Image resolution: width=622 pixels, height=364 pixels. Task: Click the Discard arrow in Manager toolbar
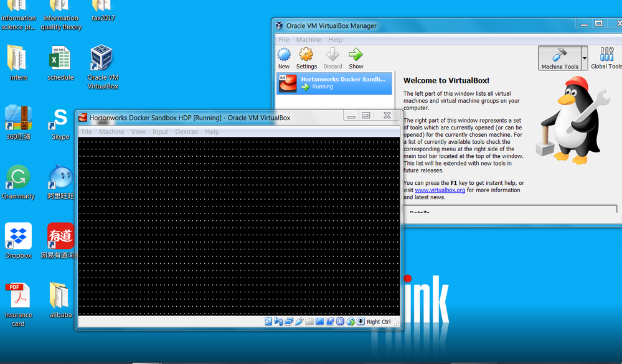point(332,58)
